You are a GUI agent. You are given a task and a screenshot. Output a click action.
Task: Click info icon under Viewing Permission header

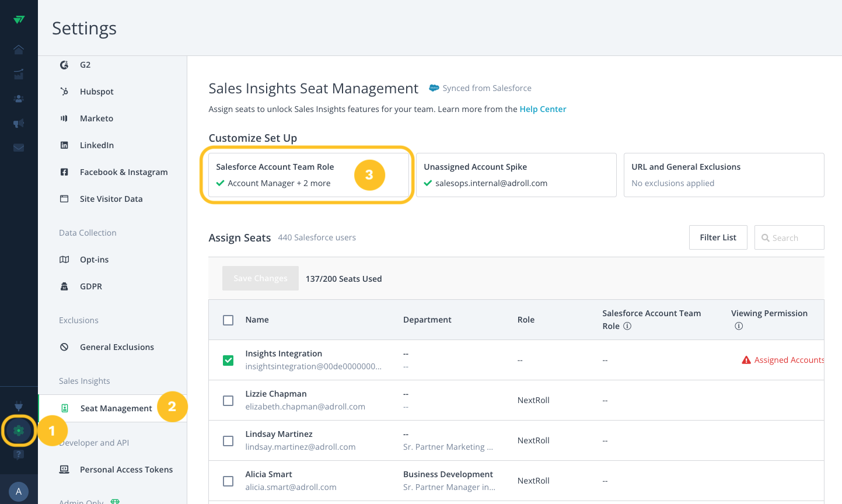click(739, 326)
